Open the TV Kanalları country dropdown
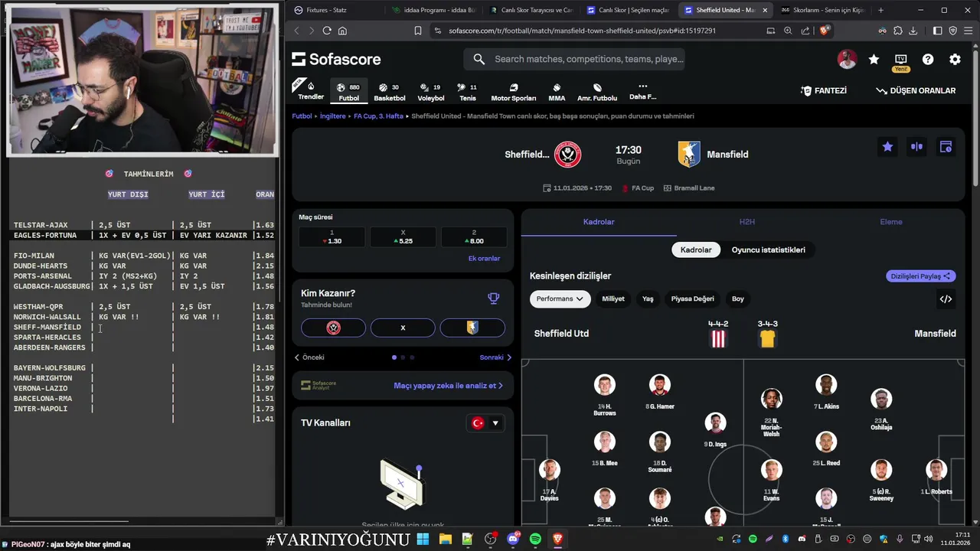 point(485,423)
